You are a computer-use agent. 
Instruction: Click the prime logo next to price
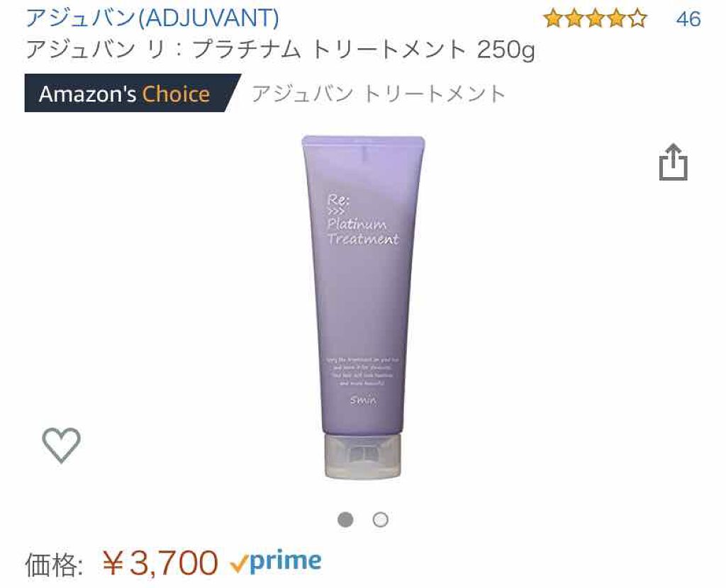pyautogui.click(x=276, y=562)
